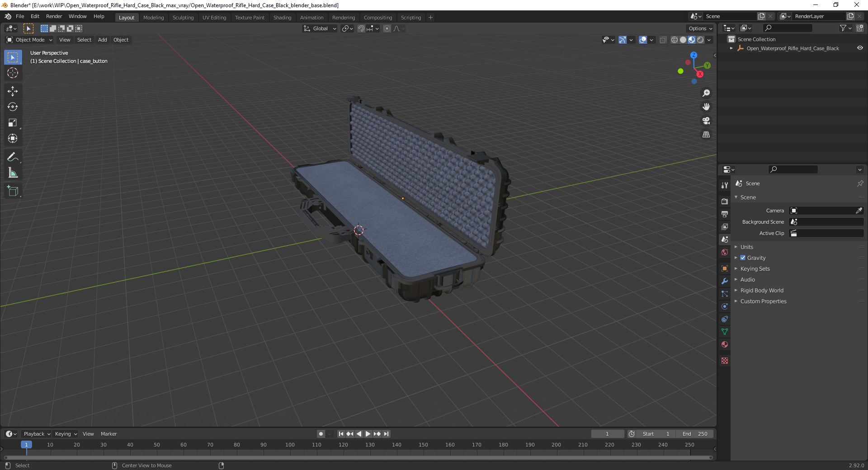Select the Measure tool

pyautogui.click(x=13, y=173)
